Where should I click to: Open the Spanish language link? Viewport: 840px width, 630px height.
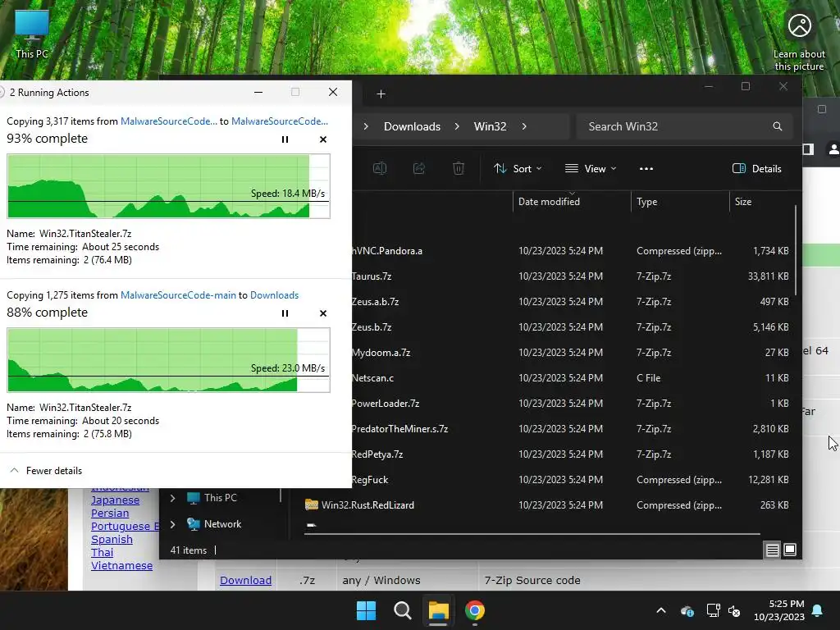pyautogui.click(x=112, y=540)
